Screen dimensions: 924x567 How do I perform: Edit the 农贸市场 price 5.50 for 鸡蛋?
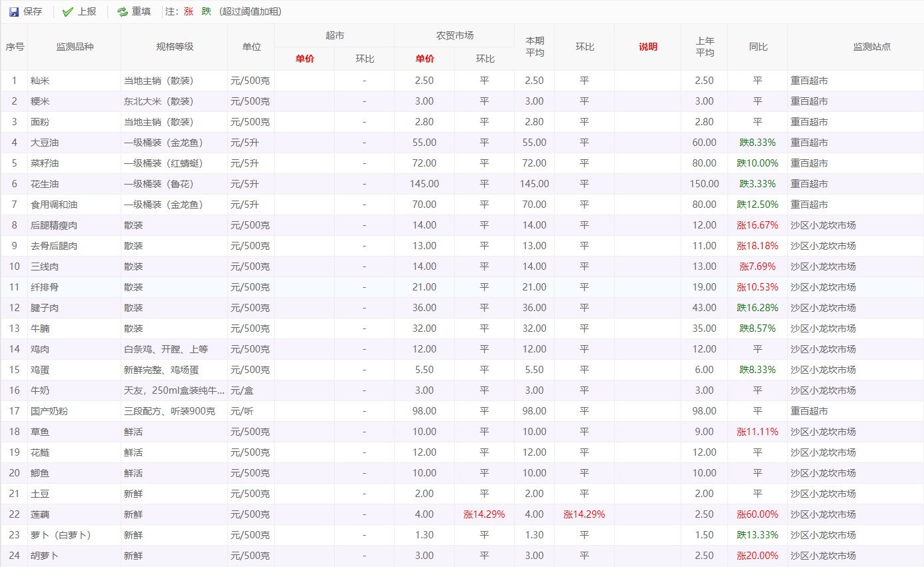tap(424, 370)
